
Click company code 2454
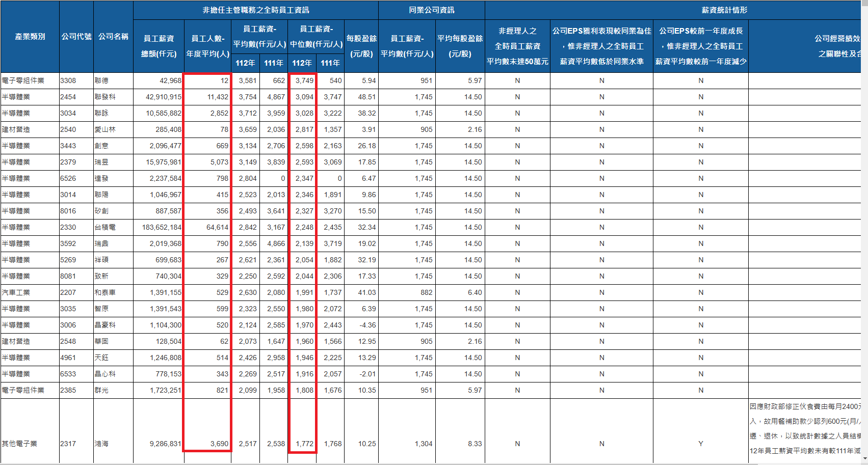(x=68, y=97)
